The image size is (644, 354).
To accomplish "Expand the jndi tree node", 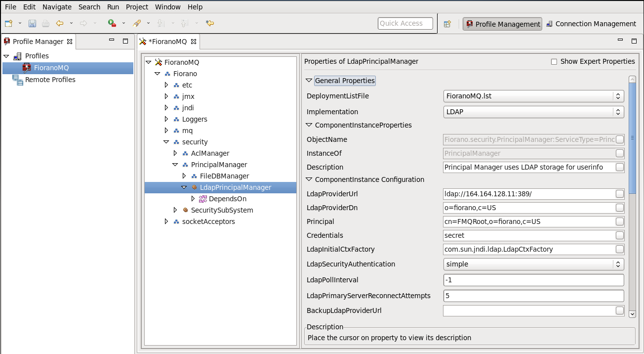I will 166,108.
